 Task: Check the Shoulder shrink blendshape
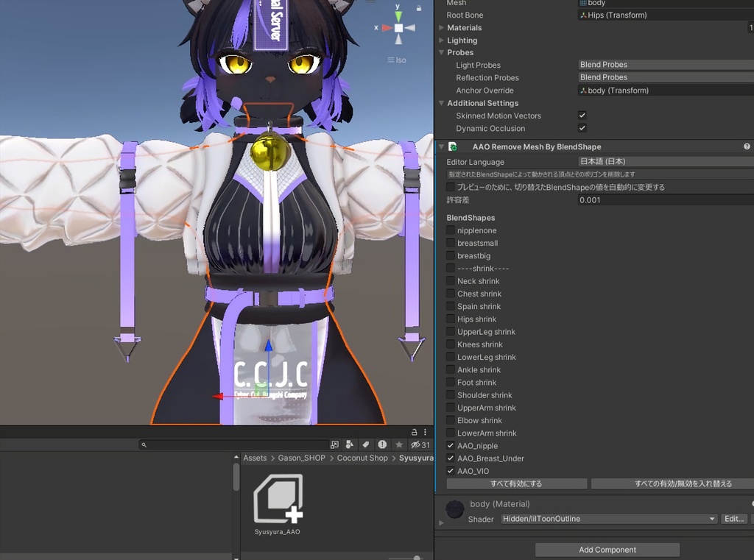tap(451, 395)
